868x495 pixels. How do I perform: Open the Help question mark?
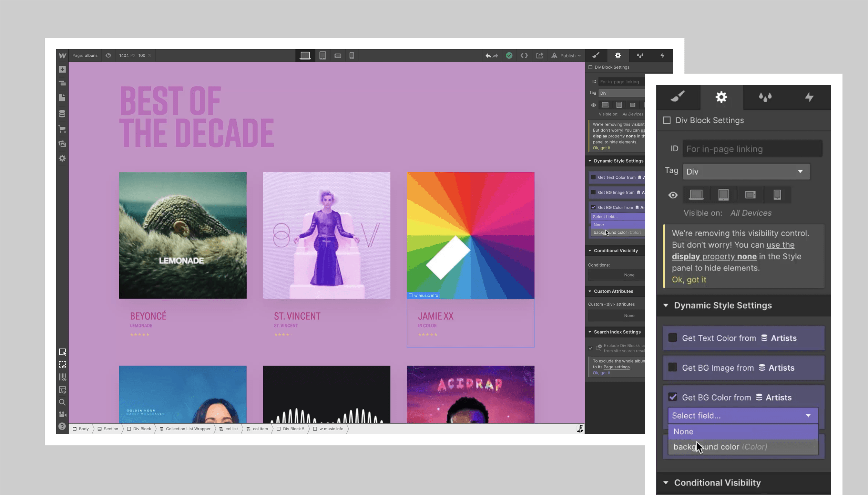point(62,426)
